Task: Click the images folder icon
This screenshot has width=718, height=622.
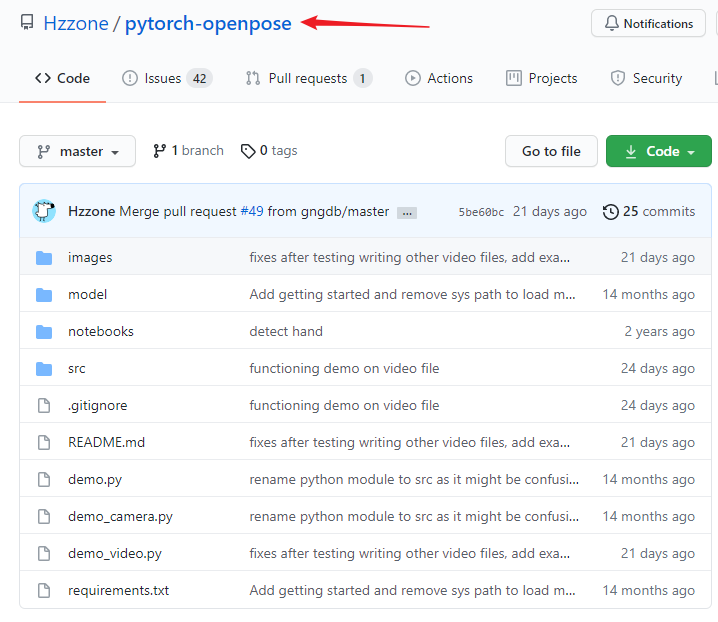Action: pyautogui.click(x=44, y=258)
